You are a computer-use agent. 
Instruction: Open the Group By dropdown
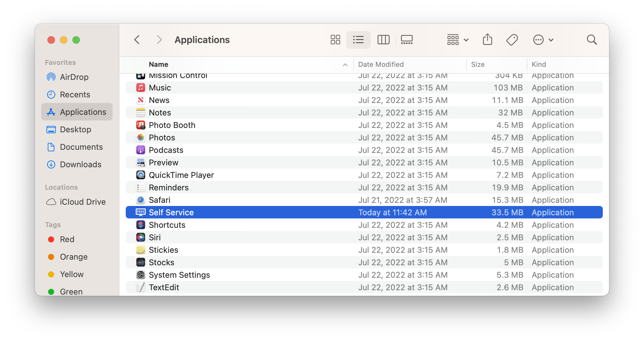point(458,40)
